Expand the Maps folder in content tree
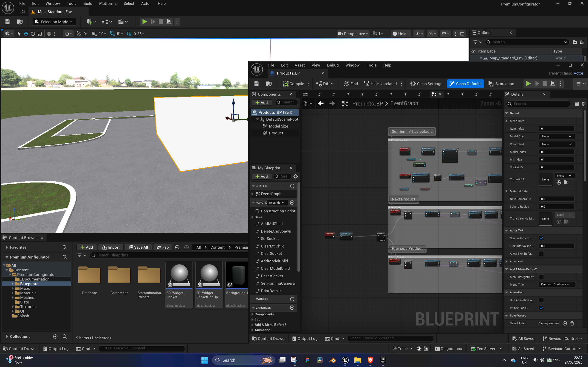 (x=13, y=288)
